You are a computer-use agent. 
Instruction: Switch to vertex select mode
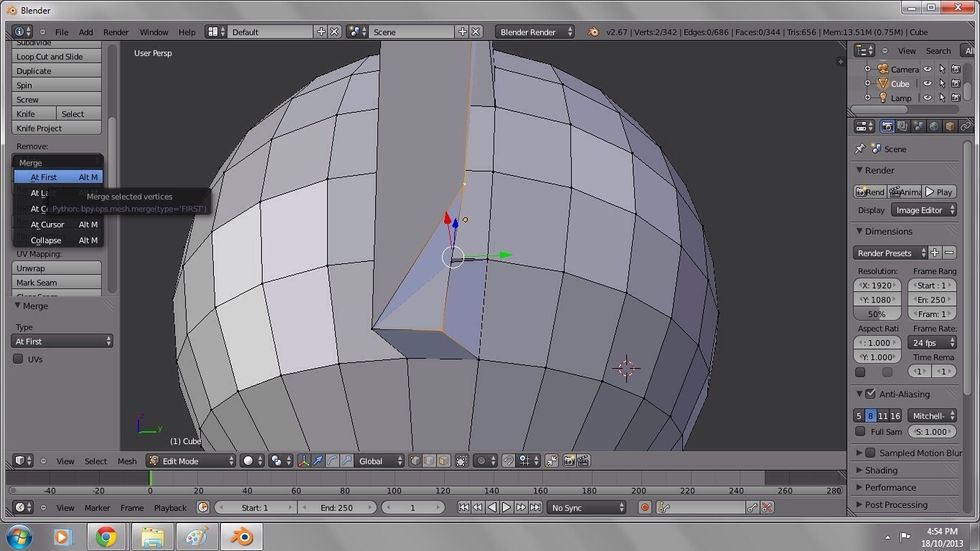(x=415, y=461)
